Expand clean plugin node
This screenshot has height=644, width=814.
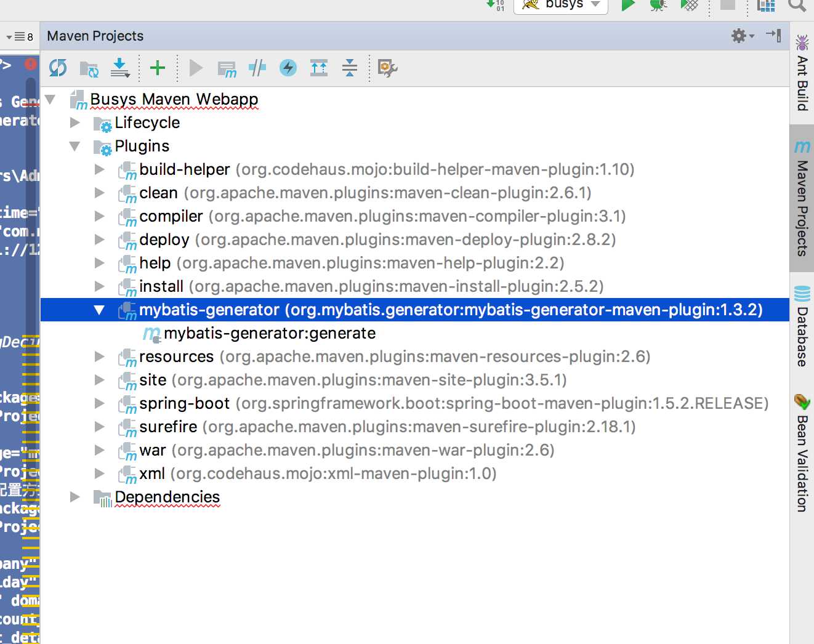(100, 193)
